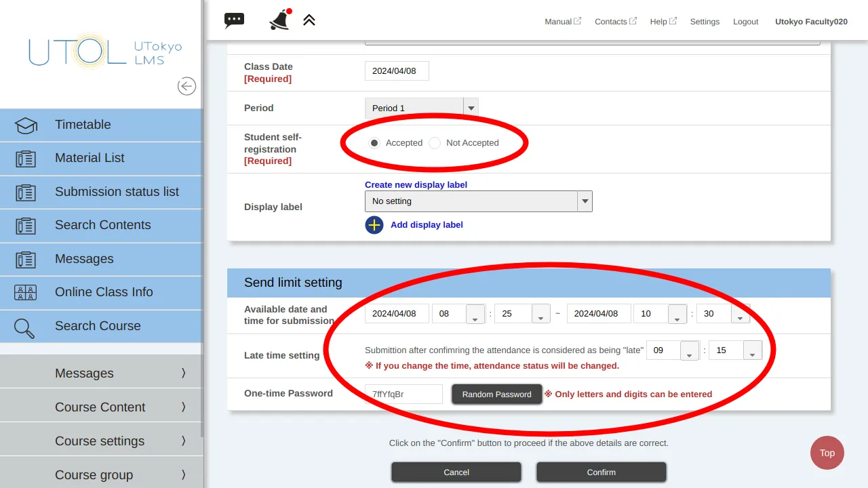
Task: Click the Class Date input field
Action: pyautogui.click(x=397, y=71)
